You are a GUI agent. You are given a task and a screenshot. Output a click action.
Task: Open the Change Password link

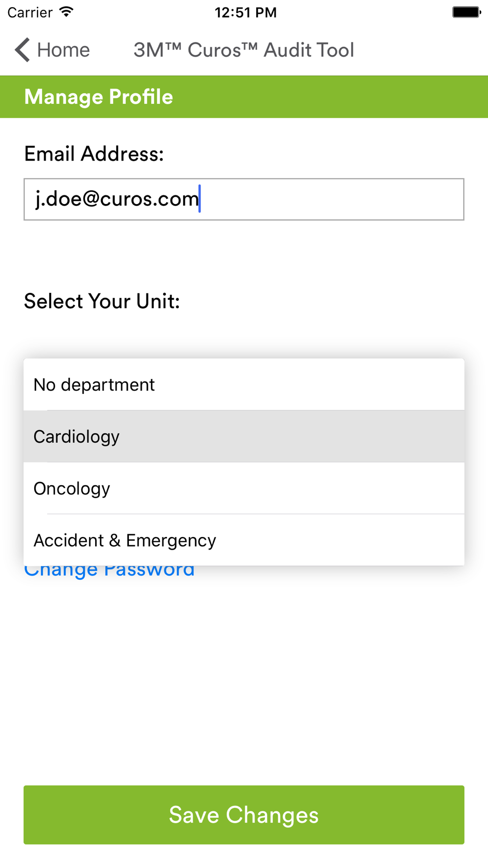pos(109,572)
